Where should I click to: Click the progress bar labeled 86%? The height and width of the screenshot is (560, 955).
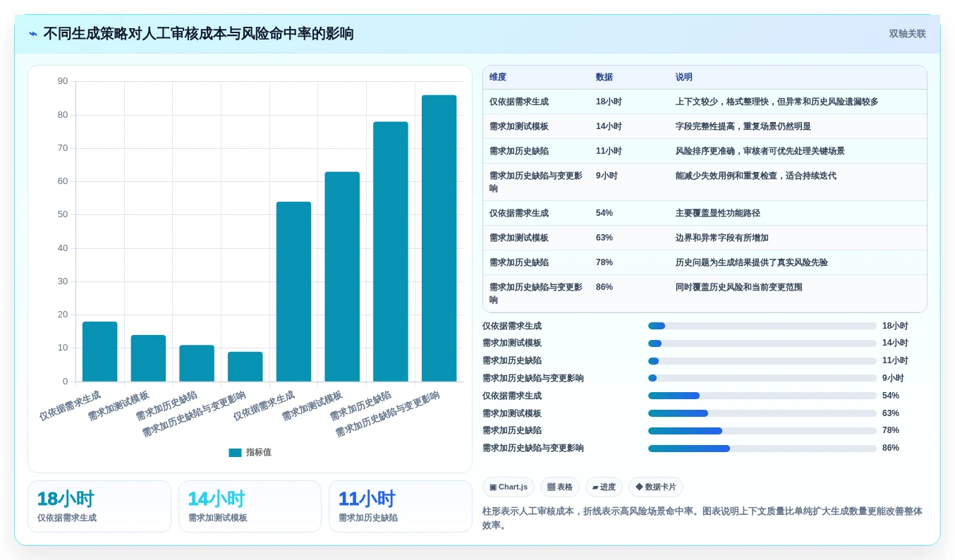click(762, 448)
